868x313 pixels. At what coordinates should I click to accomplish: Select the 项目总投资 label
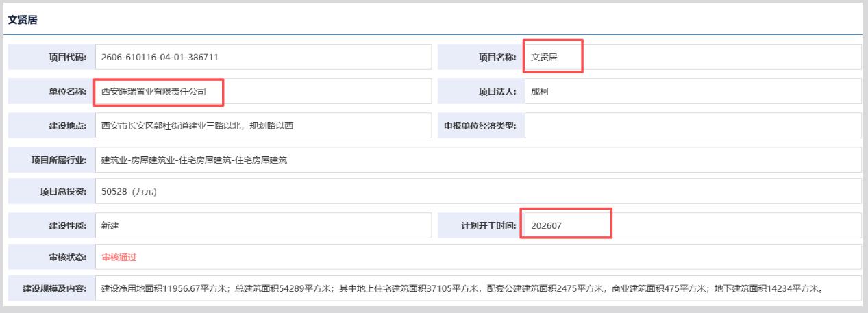point(62,191)
